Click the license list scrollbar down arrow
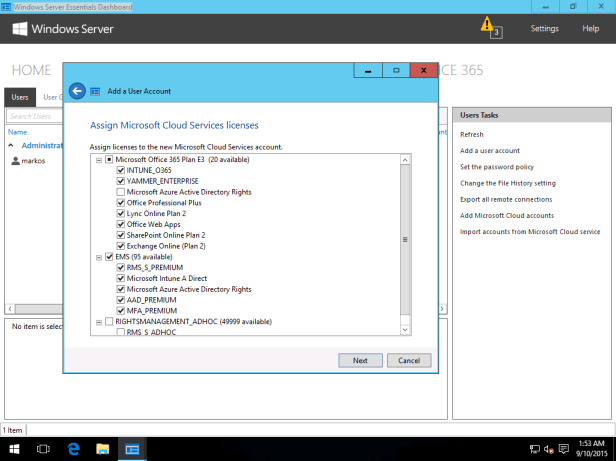Viewport: 616px width, 461px height. click(x=405, y=329)
